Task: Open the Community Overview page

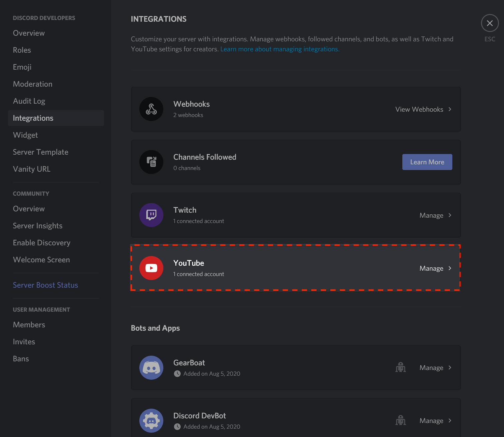Action: [56, 209]
